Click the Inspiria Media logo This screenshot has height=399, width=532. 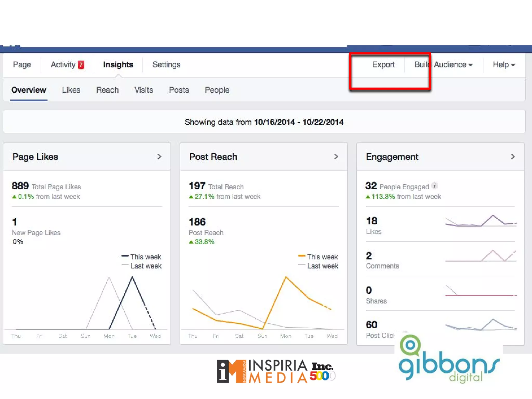click(x=275, y=371)
